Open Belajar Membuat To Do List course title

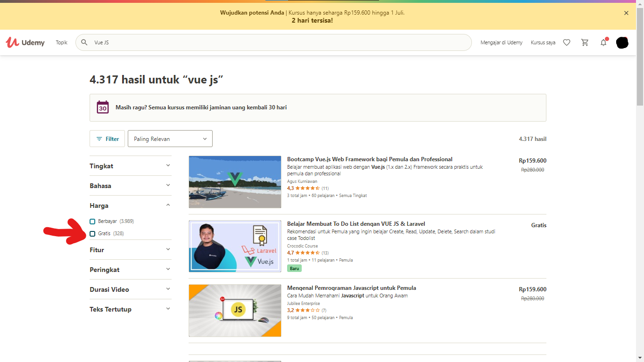(x=356, y=224)
